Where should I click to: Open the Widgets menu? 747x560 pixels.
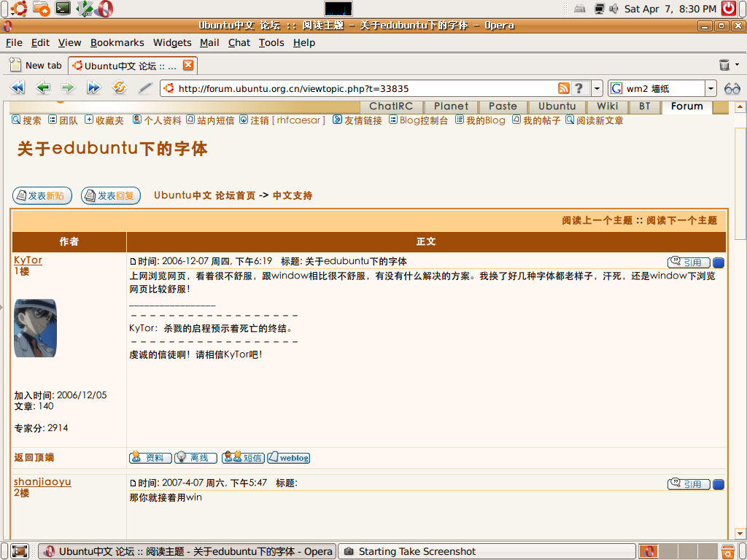[172, 43]
